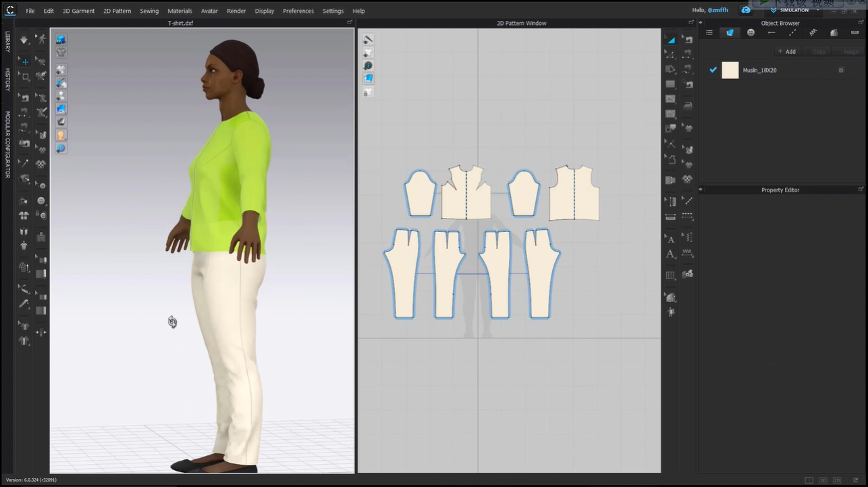Expand the MODULAR CONFIGURATOR side panel
This screenshot has height=487, width=868.
[7, 144]
